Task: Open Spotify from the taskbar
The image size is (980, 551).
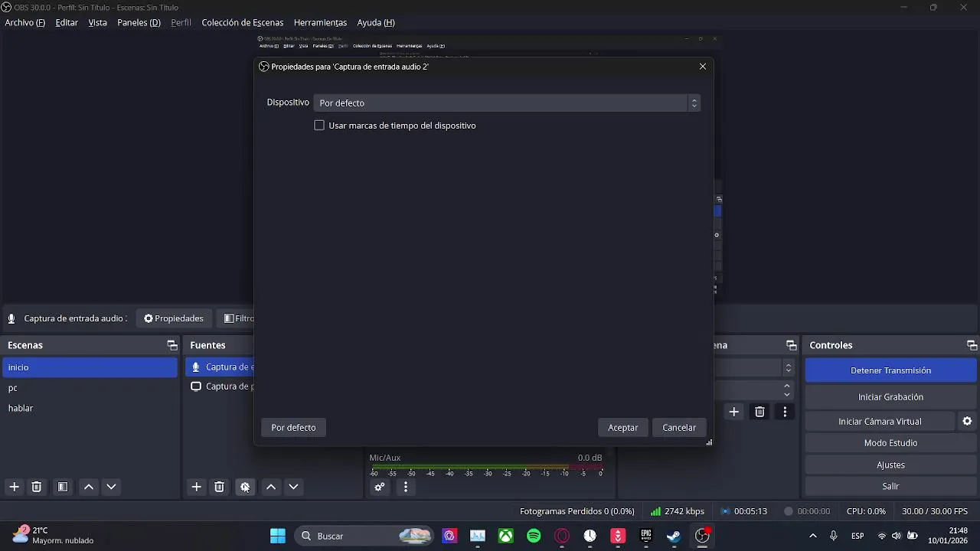Action: click(534, 536)
